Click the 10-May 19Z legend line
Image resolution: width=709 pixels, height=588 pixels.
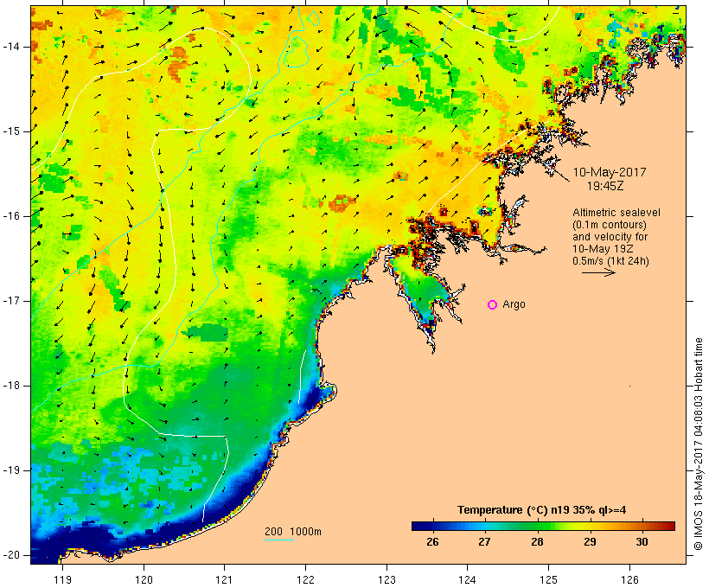tap(603, 249)
